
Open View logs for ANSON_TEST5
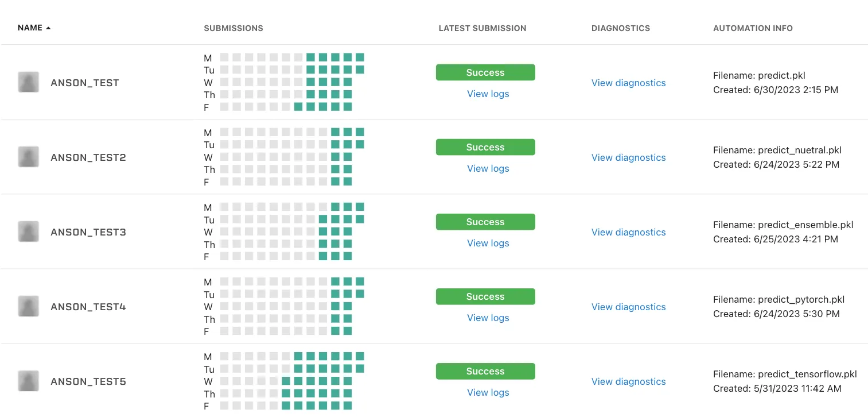click(488, 392)
